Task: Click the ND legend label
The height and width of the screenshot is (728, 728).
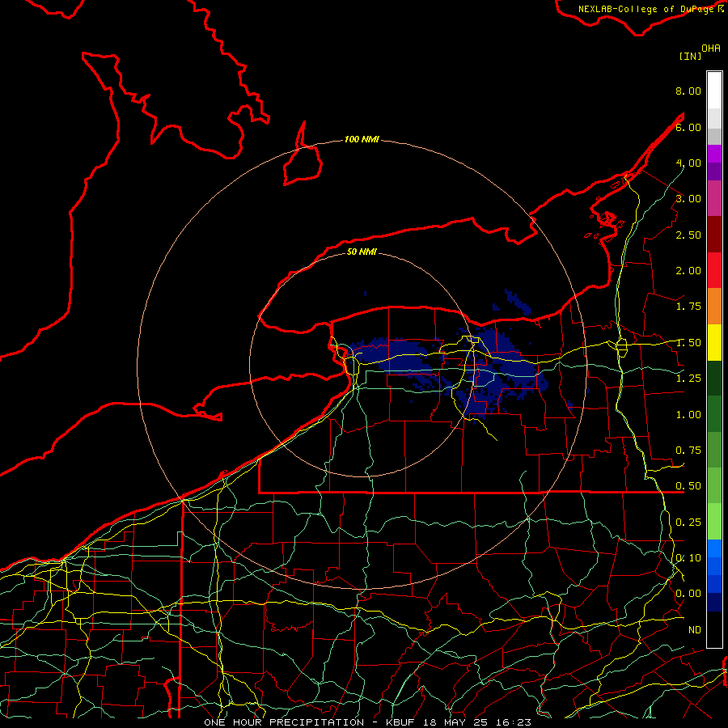Action: point(695,630)
